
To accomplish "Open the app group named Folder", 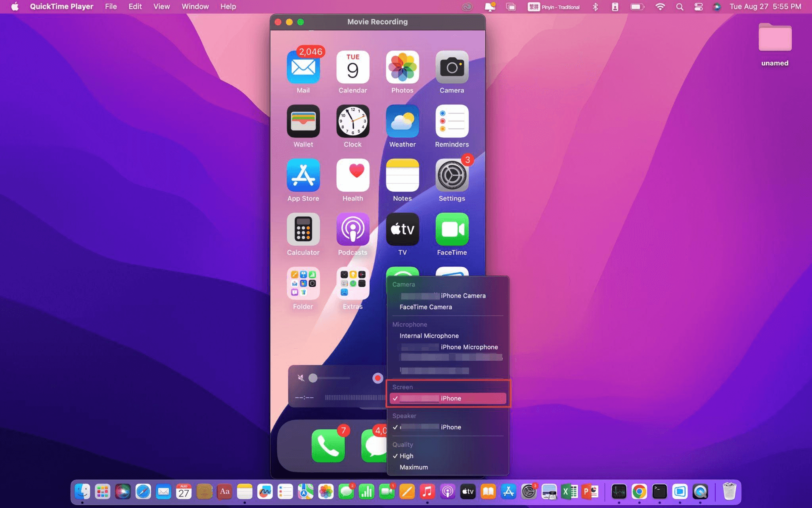I will click(x=303, y=283).
